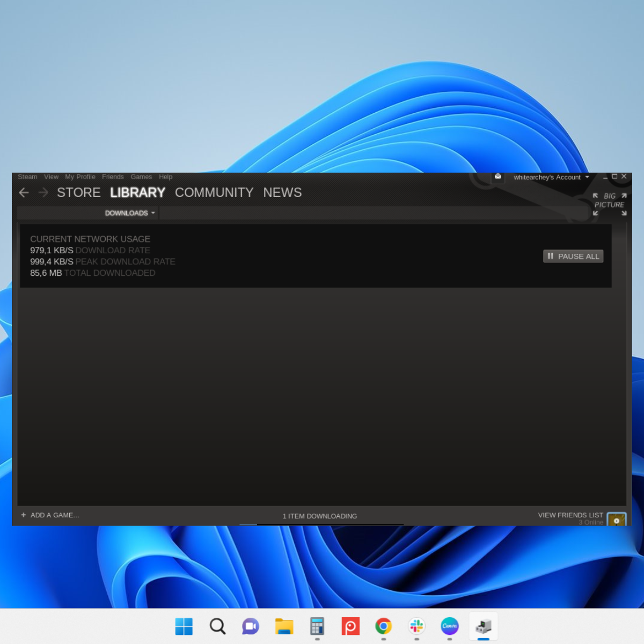Image resolution: width=644 pixels, height=644 pixels.
Task: Click ADD A GAME... link
Action: coord(55,515)
